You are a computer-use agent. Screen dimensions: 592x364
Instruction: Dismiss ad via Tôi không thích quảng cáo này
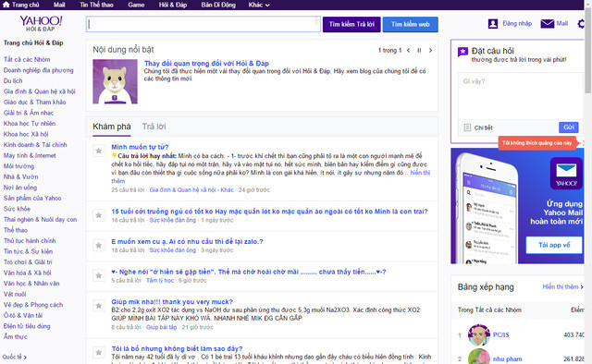point(536,143)
